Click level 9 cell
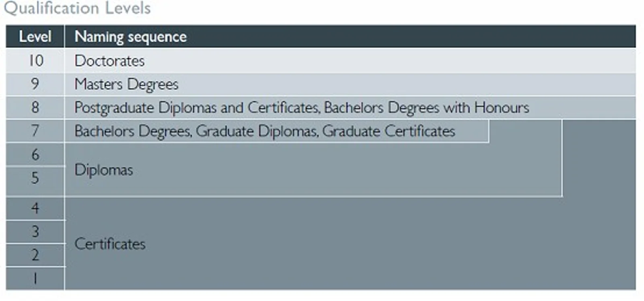 pos(35,84)
